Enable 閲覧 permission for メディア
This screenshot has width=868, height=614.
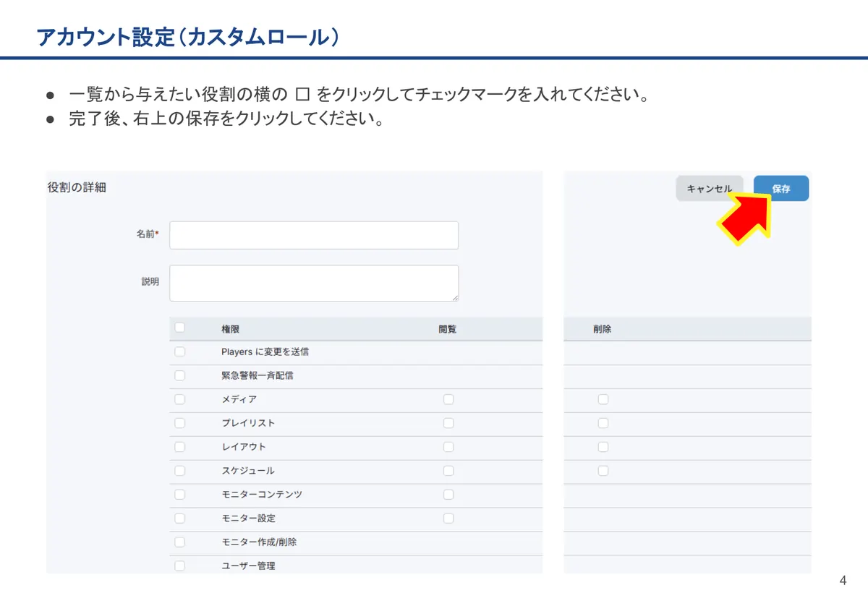[x=448, y=399]
